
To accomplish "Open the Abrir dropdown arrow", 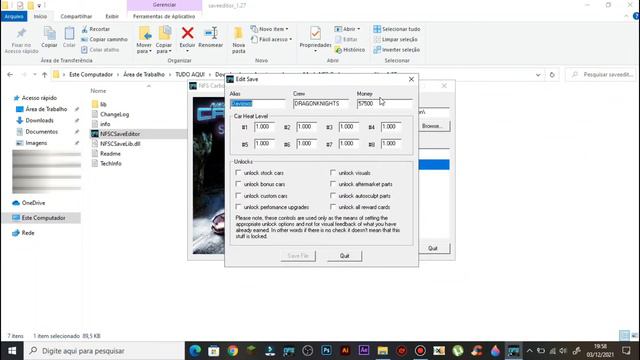I will point(359,29).
